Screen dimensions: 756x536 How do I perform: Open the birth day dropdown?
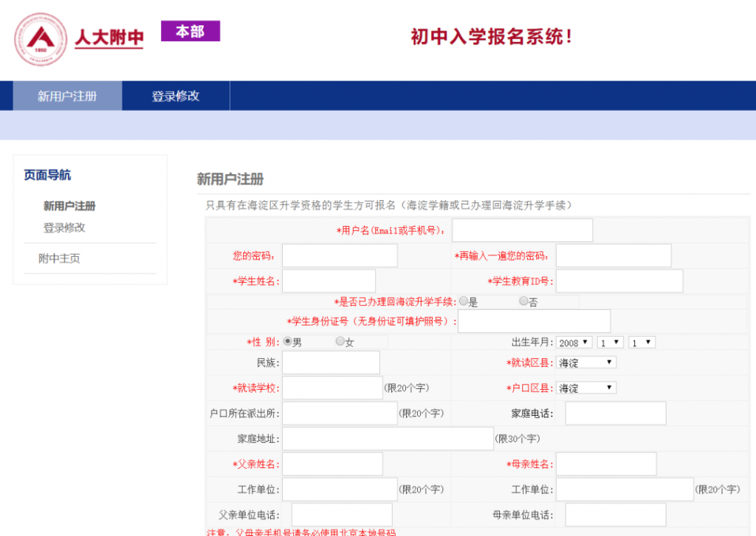coord(642,343)
